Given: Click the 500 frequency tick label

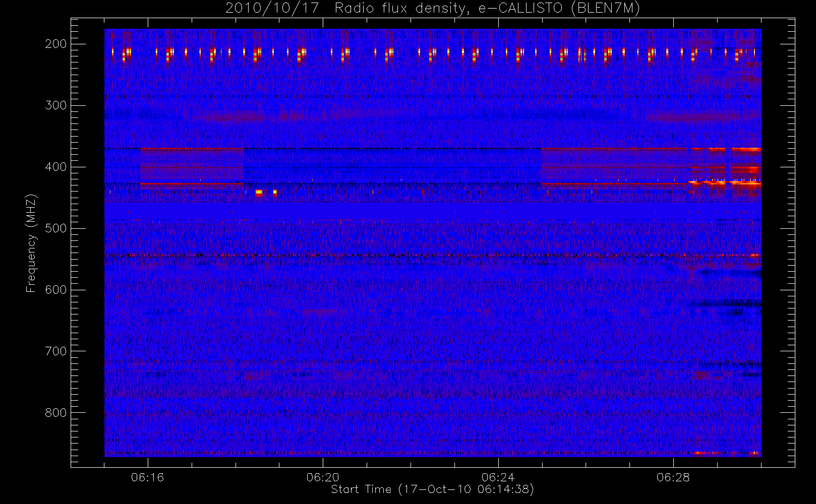Looking at the screenshot, I should pos(56,228).
